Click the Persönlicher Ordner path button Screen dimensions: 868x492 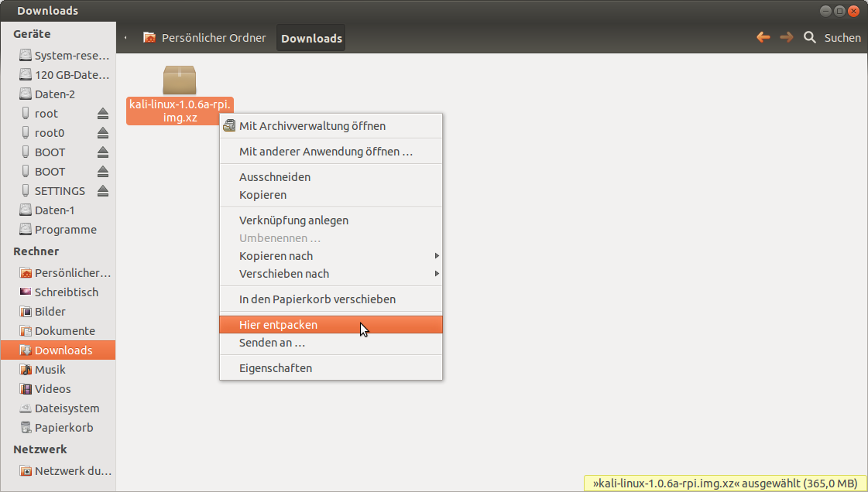pos(205,38)
